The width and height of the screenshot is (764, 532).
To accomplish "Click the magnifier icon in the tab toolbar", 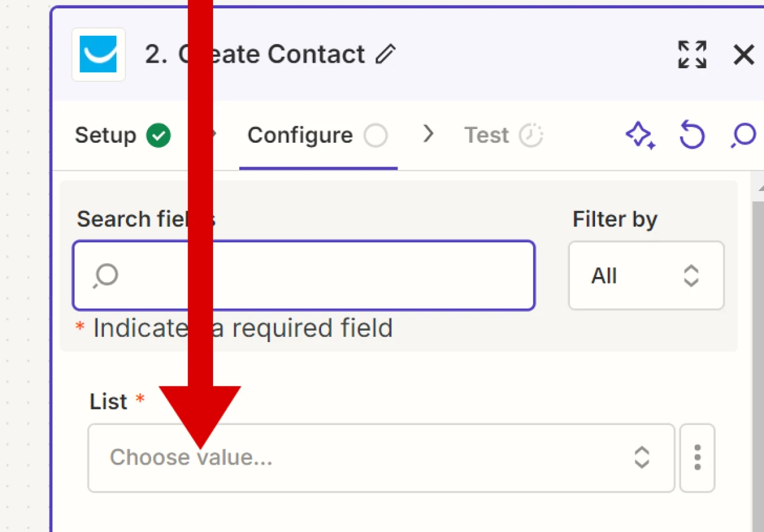I will coord(744,136).
